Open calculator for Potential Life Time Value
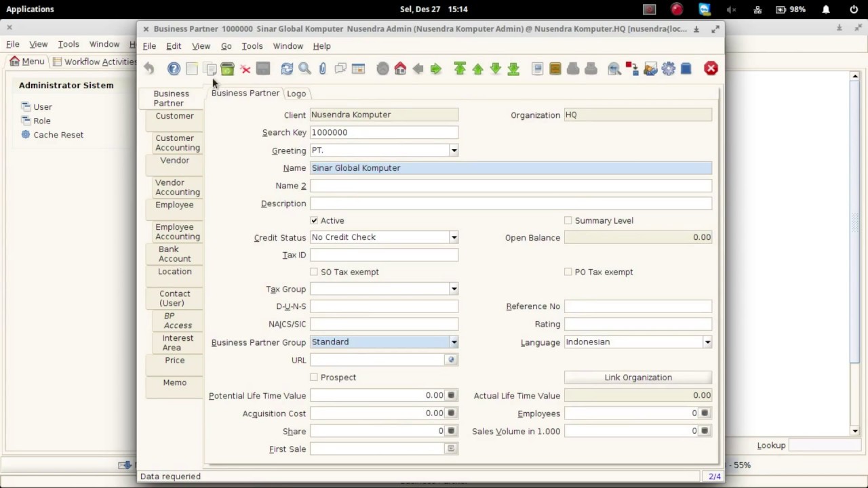Viewport: 868px width, 488px height. (452, 395)
